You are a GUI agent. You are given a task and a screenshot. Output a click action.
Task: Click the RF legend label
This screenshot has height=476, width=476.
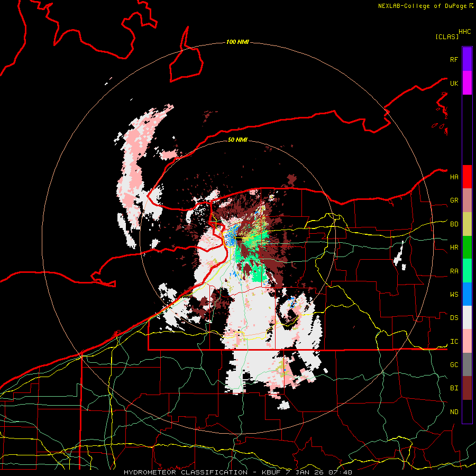click(454, 59)
